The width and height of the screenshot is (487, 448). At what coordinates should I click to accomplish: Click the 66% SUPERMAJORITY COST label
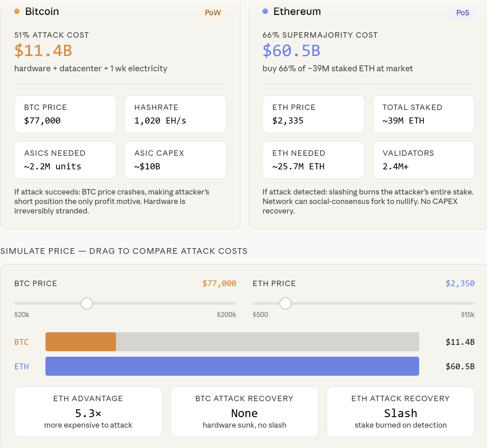tap(320, 35)
